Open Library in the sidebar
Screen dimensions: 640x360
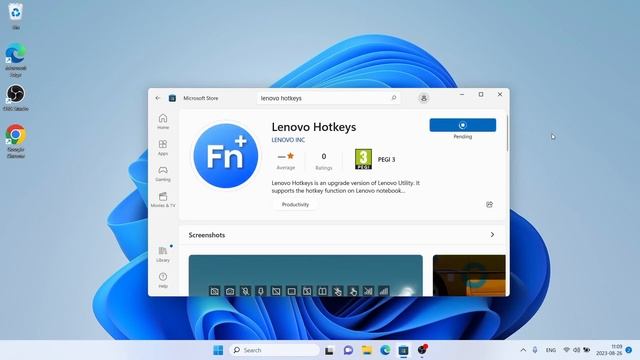(x=163, y=254)
